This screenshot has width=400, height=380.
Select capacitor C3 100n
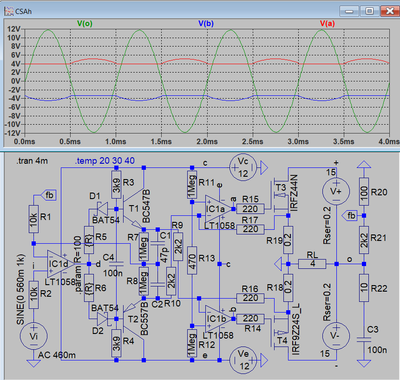pos(364,339)
